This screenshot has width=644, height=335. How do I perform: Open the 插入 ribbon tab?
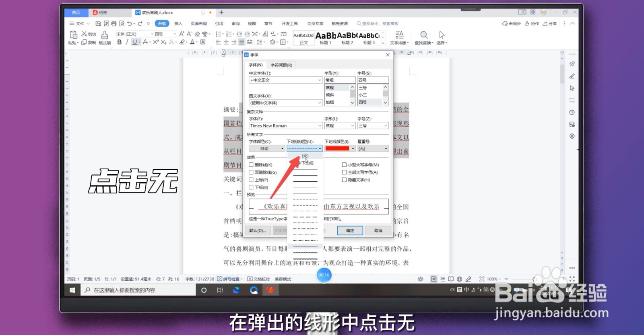pos(178,23)
